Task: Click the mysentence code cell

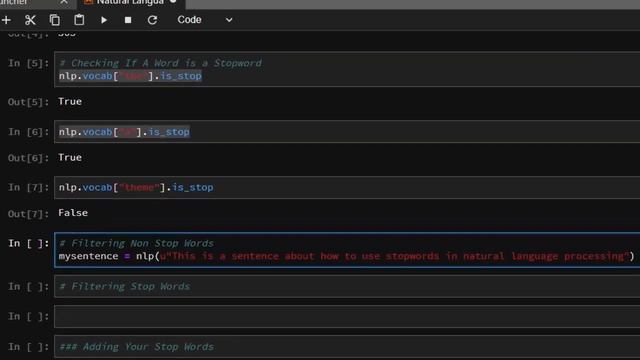Action: 347,250
